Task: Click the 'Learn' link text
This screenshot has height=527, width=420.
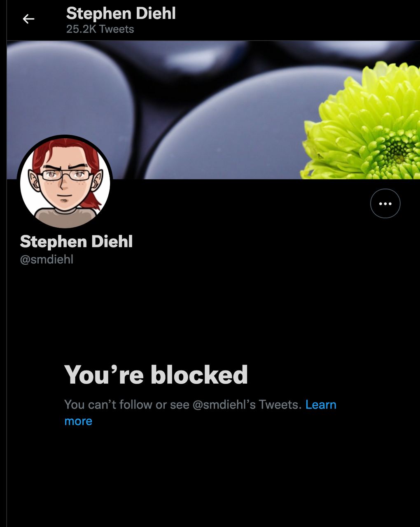Action: (x=321, y=404)
